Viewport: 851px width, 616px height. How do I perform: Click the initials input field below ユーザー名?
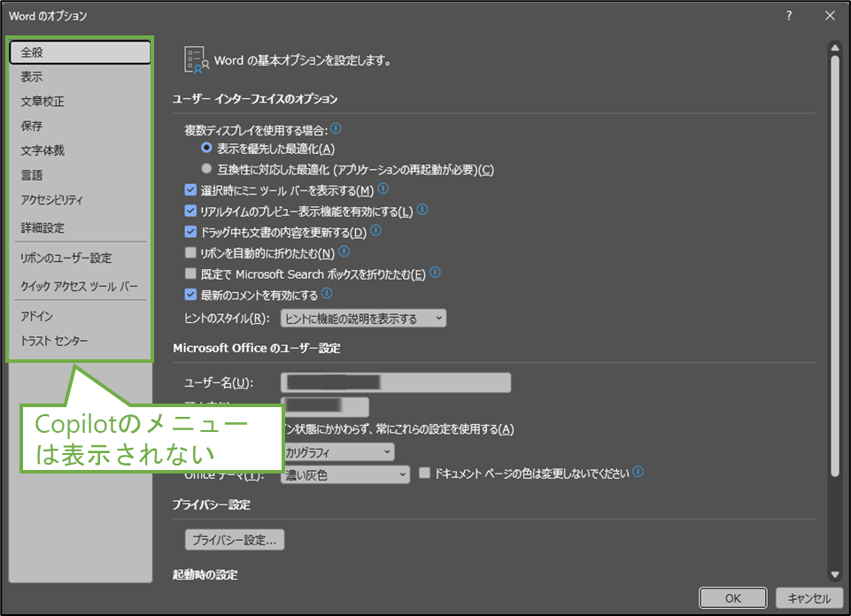(325, 405)
